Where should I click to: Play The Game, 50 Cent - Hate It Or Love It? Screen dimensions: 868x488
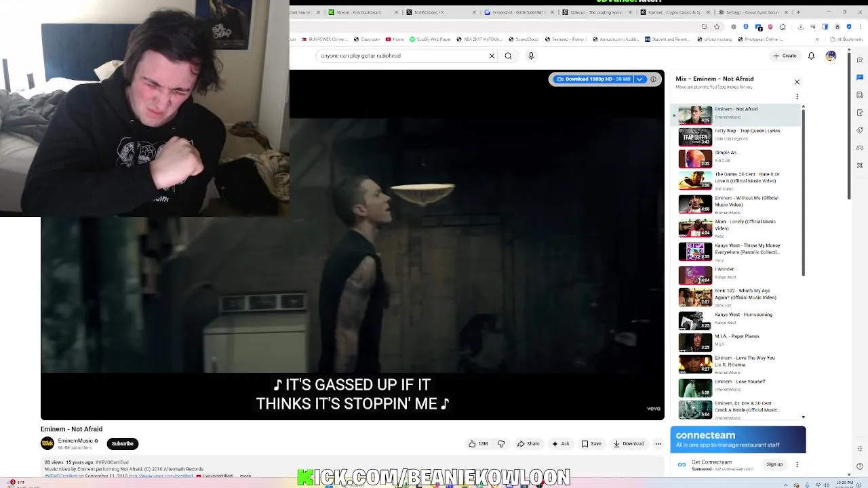click(736, 180)
